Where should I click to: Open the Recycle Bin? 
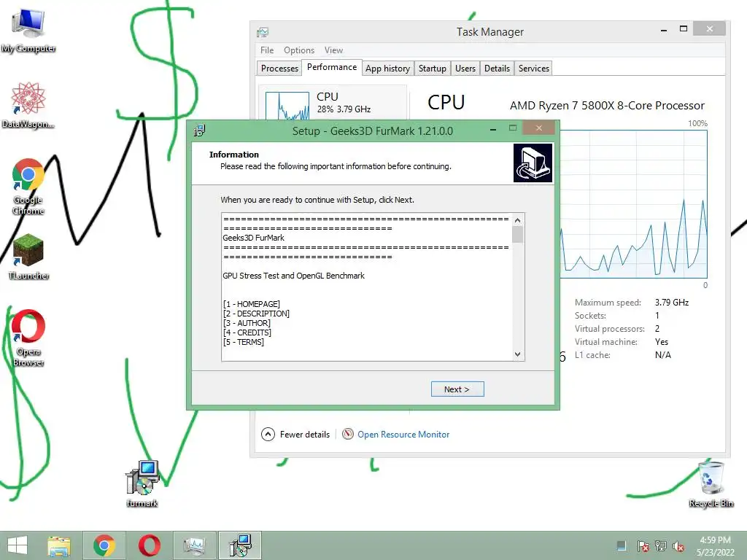(711, 483)
